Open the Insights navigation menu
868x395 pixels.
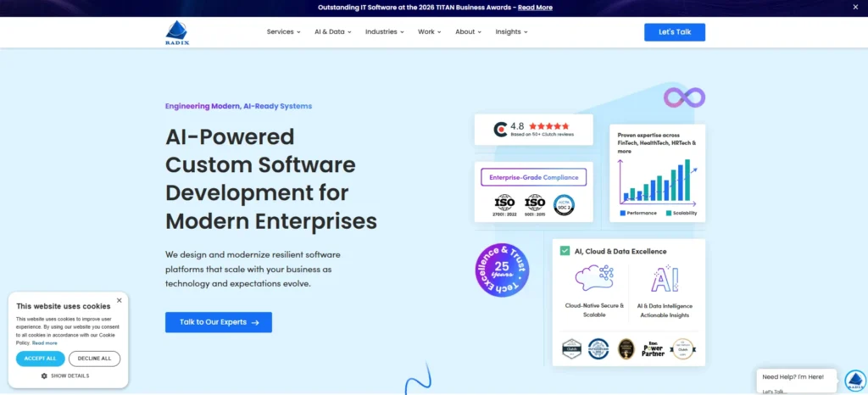[511, 32]
